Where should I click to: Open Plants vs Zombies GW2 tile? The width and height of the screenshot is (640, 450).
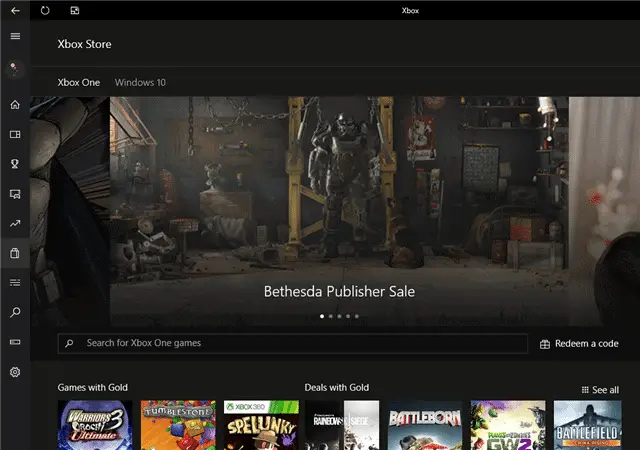pos(508,425)
